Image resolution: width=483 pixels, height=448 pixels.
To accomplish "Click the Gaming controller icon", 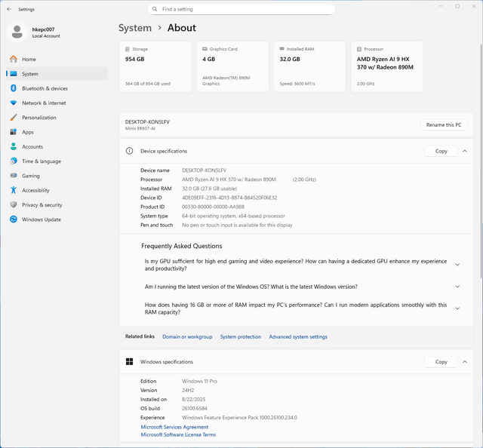I will point(14,176).
